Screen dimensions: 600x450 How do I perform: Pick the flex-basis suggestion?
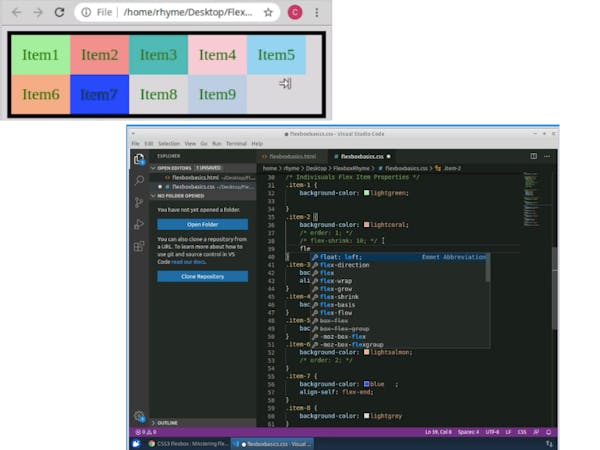(398, 305)
